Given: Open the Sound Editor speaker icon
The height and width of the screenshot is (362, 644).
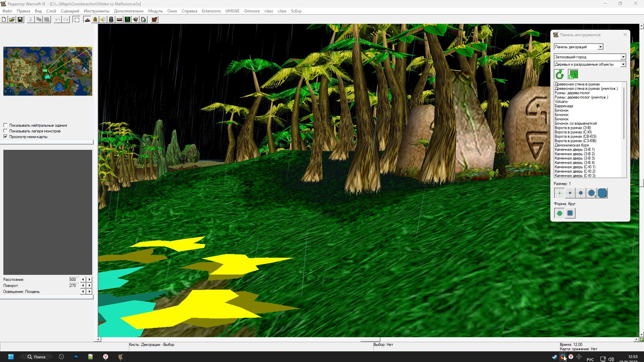Looking at the screenshot, I should (103, 19).
